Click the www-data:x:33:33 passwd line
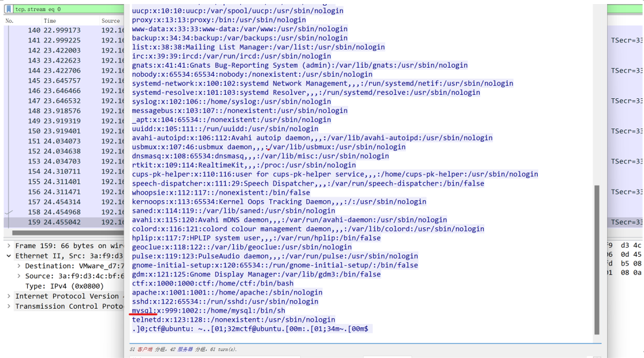 pyautogui.click(x=240, y=29)
